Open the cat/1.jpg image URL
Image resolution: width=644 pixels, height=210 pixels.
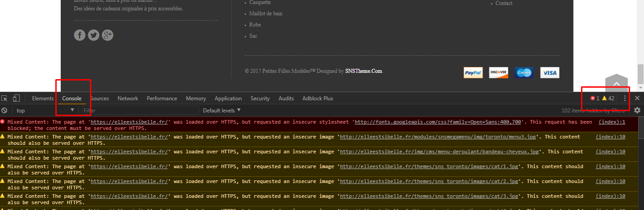tap(429, 166)
